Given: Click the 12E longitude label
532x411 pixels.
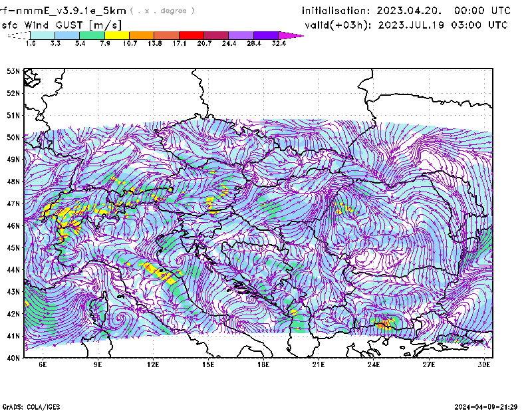Looking at the screenshot, I should pos(153,364).
